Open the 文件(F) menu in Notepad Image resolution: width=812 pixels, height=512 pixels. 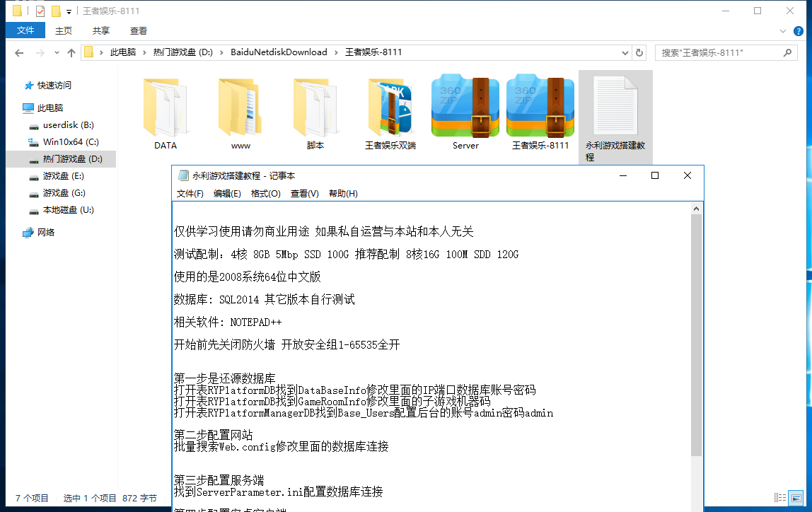190,193
